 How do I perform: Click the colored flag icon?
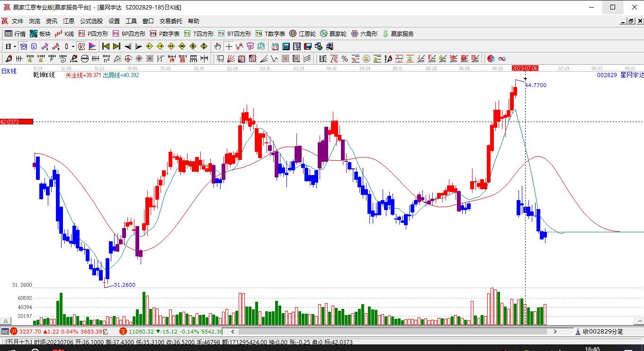tap(92, 46)
